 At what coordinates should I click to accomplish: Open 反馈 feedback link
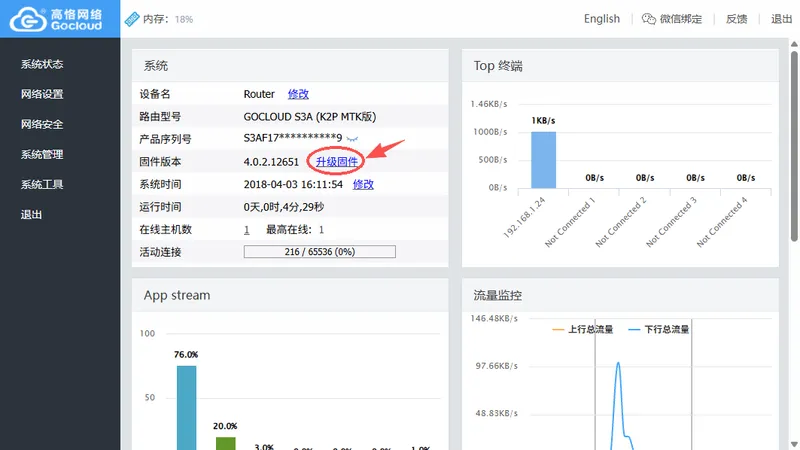tap(736, 19)
